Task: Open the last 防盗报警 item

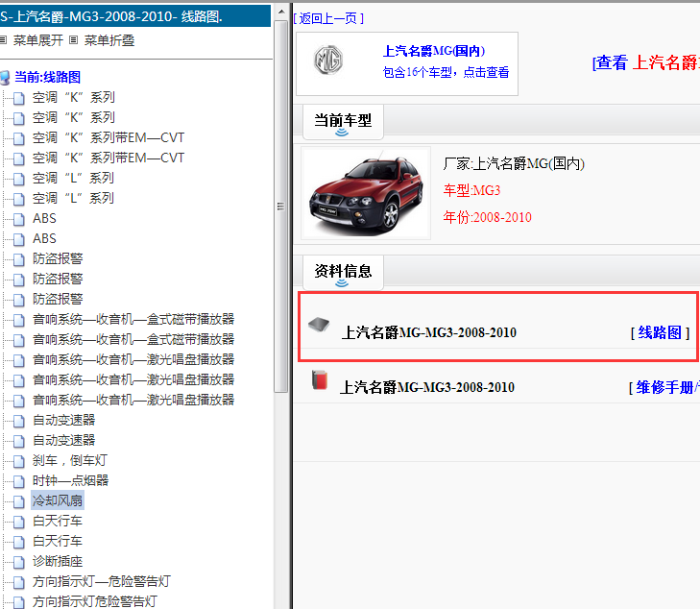Action: [x=58, y=299]
